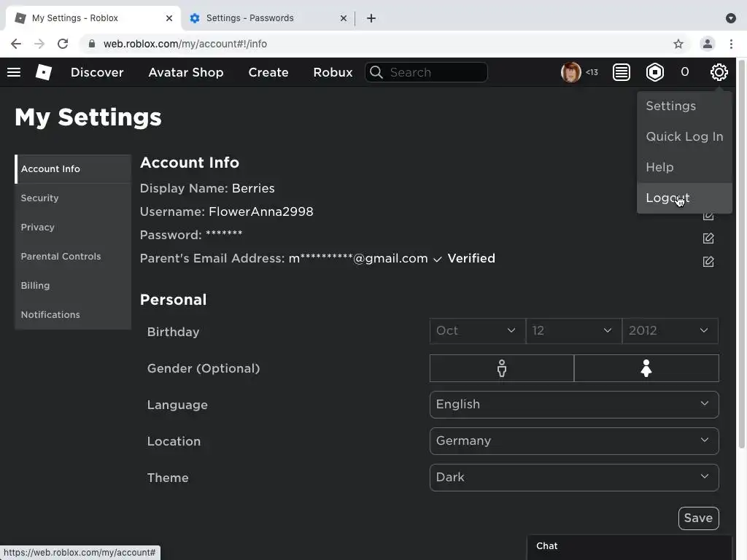Open the birthday day dropdown 12
Screen dimensions: 747x560
coord(573,330)
